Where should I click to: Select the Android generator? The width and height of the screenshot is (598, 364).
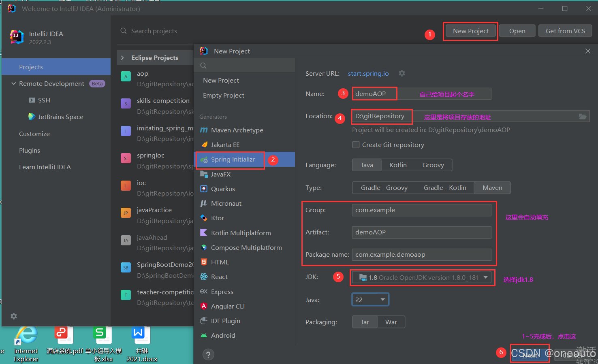[x=222, y=335]
